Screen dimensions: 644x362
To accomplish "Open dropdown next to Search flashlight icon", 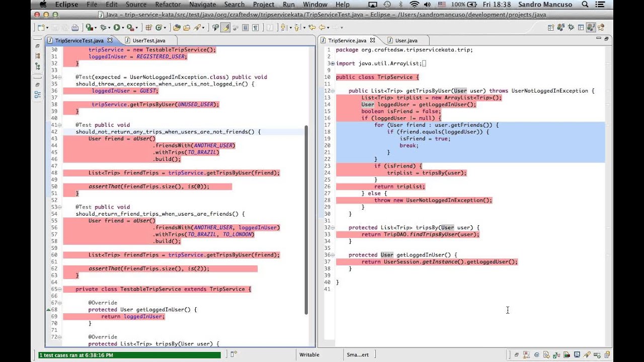I will 203,28.
